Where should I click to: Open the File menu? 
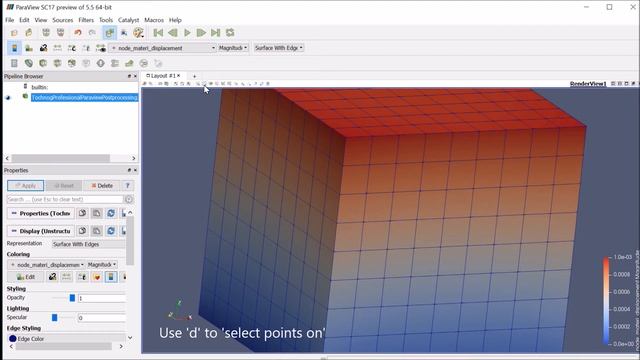pos(10,20)
